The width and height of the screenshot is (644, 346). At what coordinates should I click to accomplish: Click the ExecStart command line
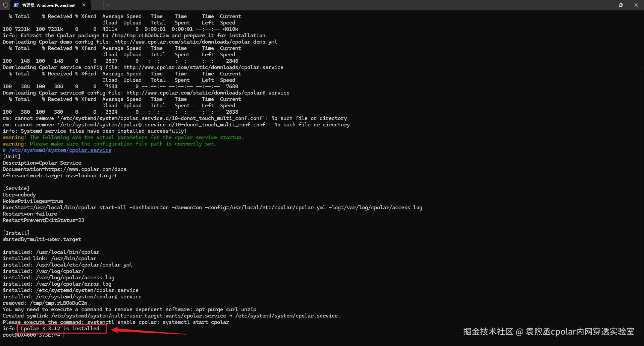click(212, 208)
